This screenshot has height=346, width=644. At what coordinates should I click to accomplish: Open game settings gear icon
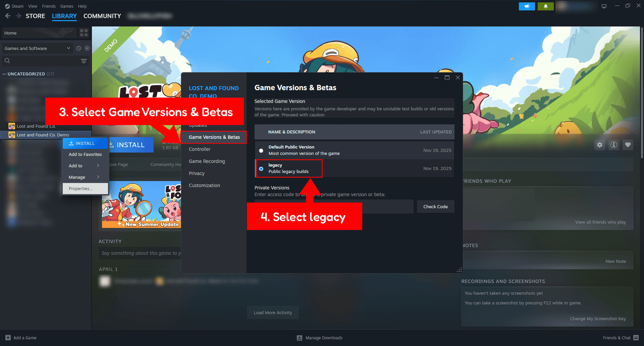pyautogui.click(x=600, y=145)
